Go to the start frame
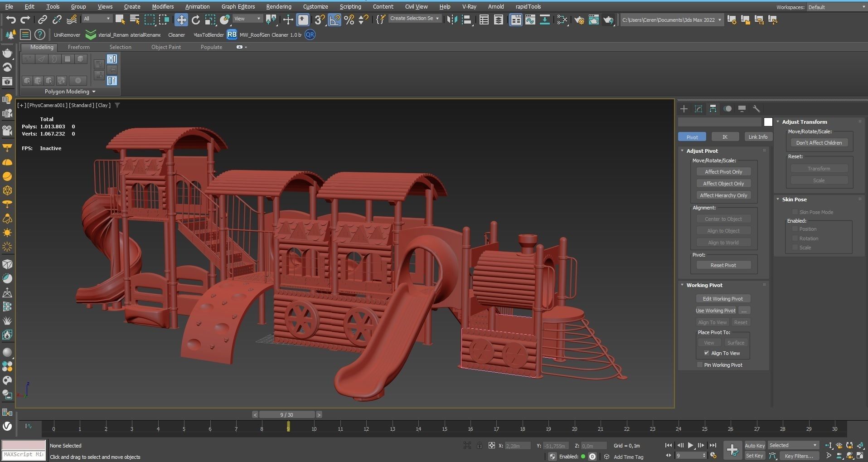Screen dimensions: 868x462 tap(669, 446)
